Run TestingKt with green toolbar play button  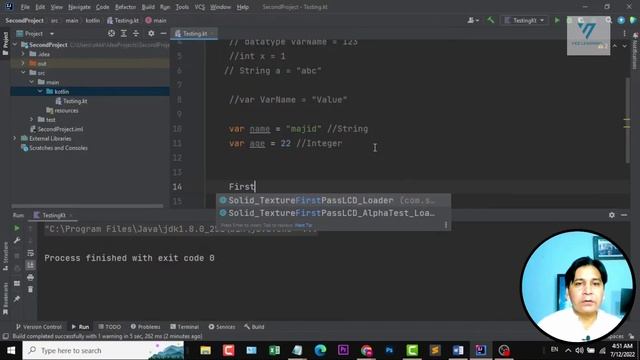pos(557,20)
